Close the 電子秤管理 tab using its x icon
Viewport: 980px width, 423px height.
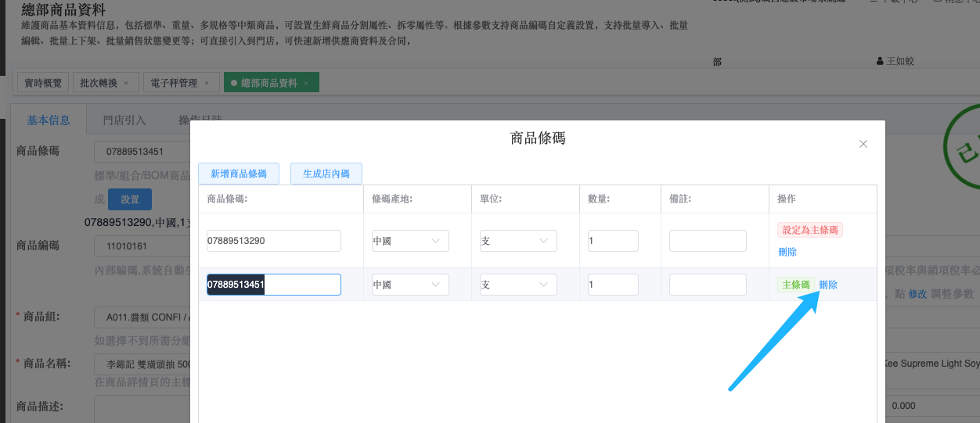pos(207,83)
